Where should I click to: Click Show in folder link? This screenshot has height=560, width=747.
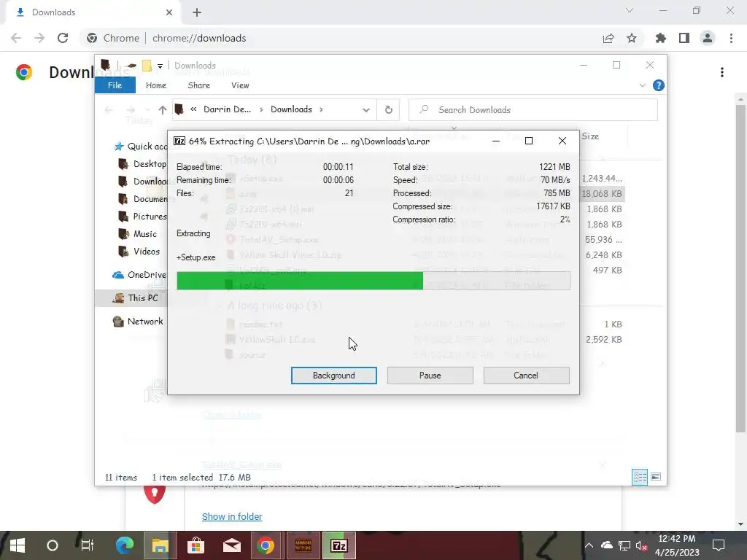coord(232,517)
